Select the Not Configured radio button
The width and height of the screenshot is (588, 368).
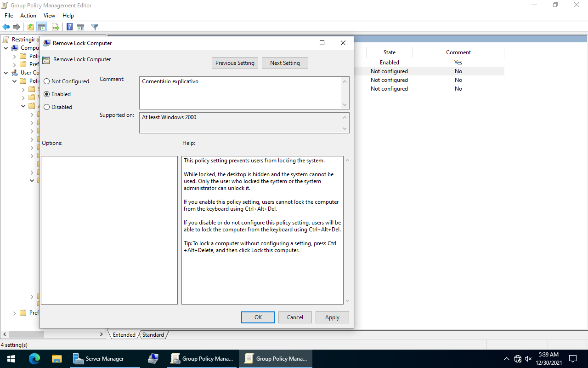(x=46, y=81)
